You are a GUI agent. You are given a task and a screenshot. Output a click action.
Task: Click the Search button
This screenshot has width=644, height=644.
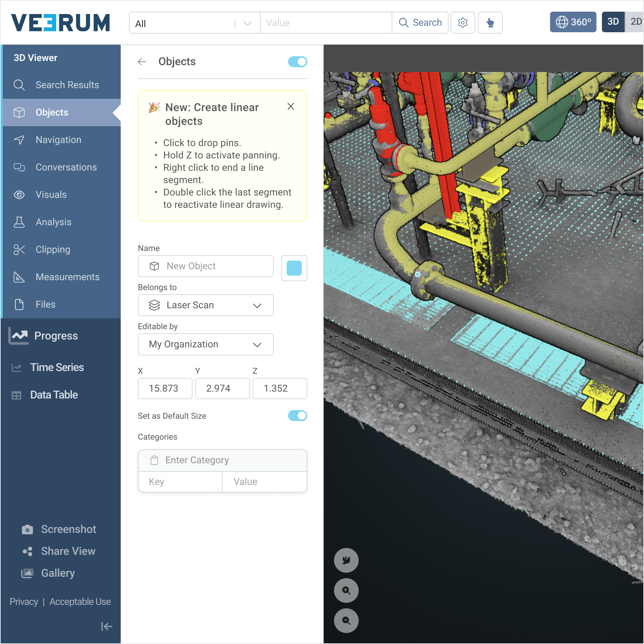pyautogui.click(x=420, y=23)
